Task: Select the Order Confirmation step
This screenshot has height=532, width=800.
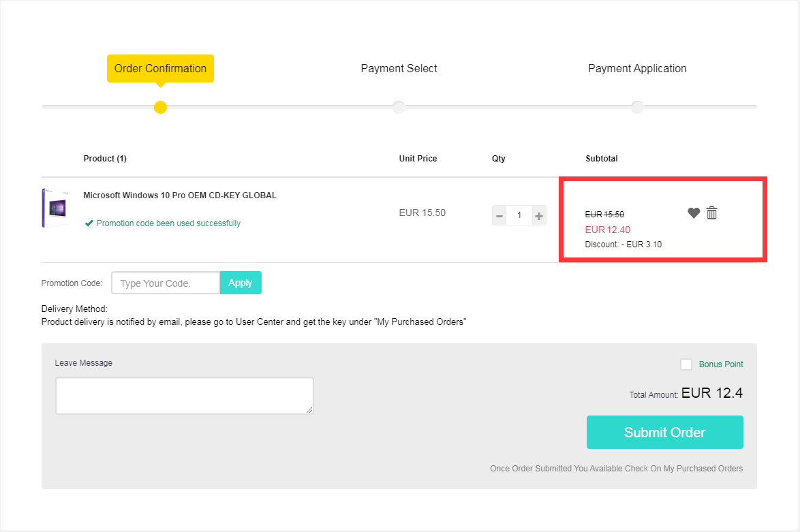Action: pos(160,68)
